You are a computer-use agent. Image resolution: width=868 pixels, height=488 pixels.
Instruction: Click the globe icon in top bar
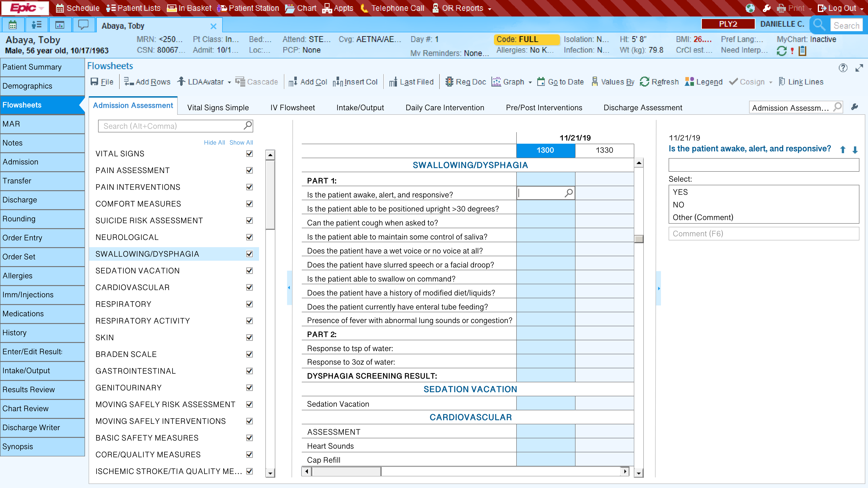(x=750, y=8)
